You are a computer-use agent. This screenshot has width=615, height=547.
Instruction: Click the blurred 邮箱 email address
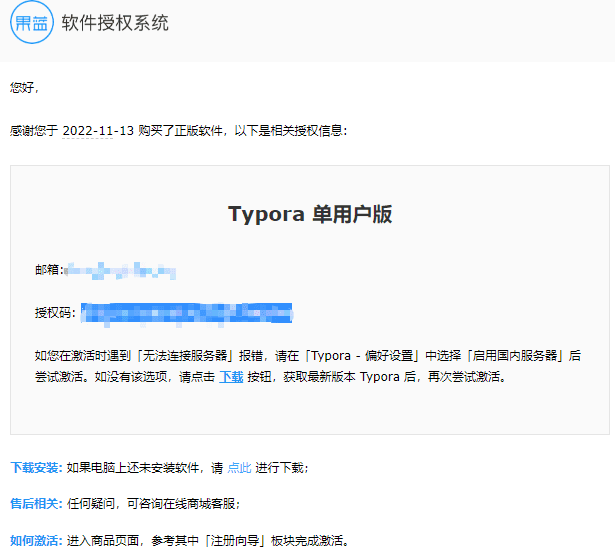[x=120, y=271]
